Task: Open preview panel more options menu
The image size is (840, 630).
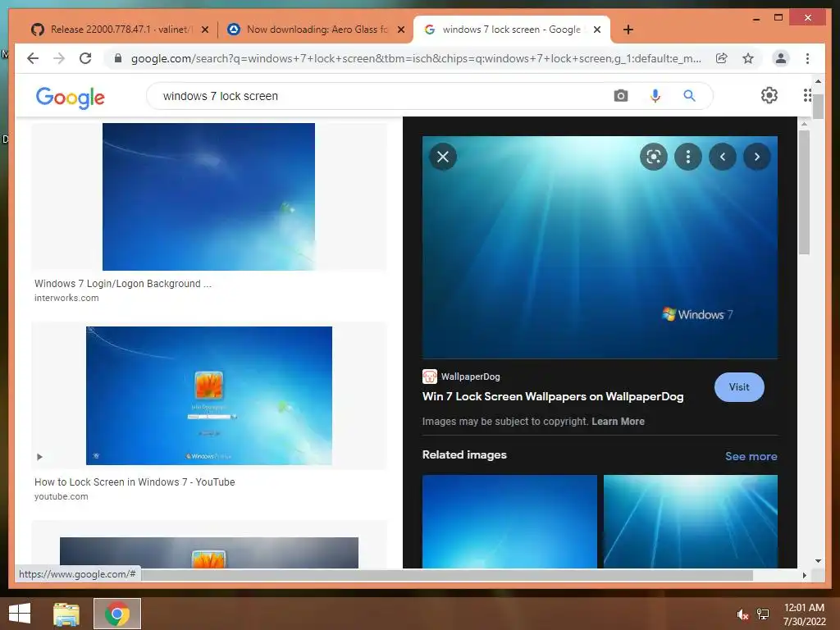Action: 688,157
